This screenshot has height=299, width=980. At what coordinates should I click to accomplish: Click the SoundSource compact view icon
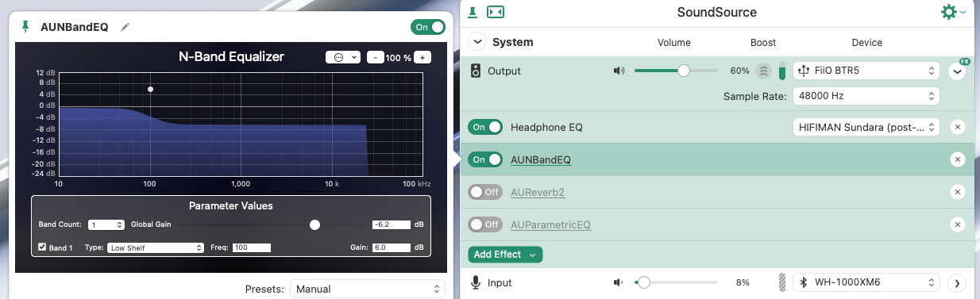point(496,12)
